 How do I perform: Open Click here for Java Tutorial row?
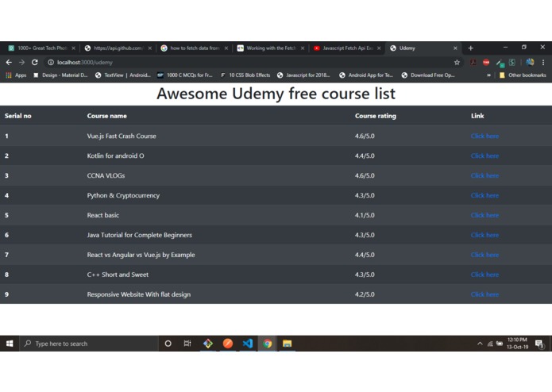484,235
